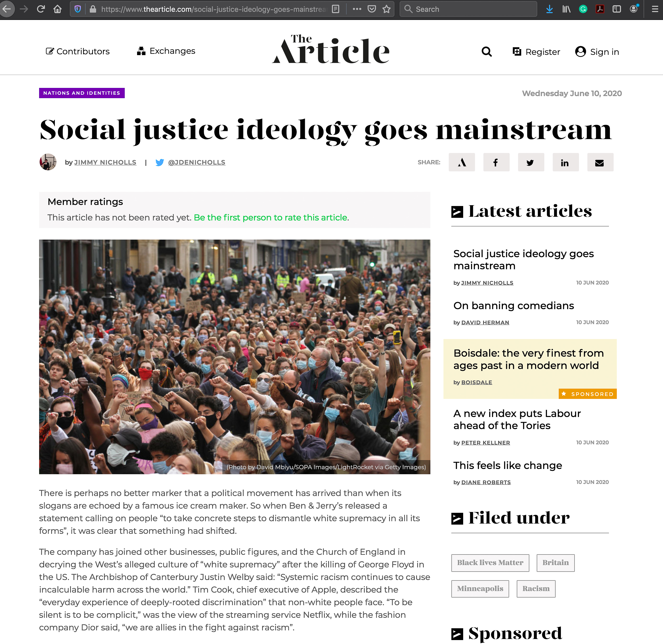Image resolution: width=663 pixels, height=644 pixels.
Task: Share article on Facebook
Action: coord(496,162)
